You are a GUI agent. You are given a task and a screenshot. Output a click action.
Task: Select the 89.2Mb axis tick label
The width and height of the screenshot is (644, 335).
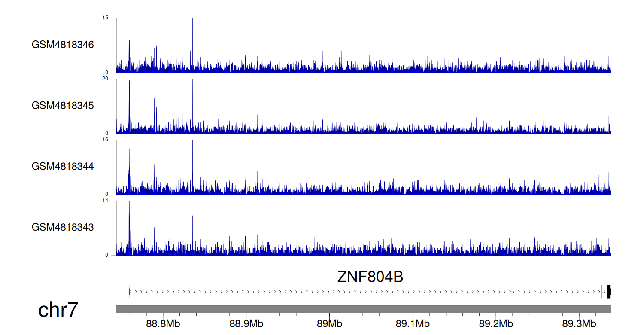coord(495,323)
